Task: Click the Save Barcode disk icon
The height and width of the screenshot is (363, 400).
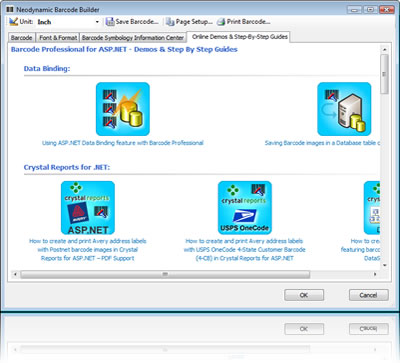Action: click(x=110, y=22)
